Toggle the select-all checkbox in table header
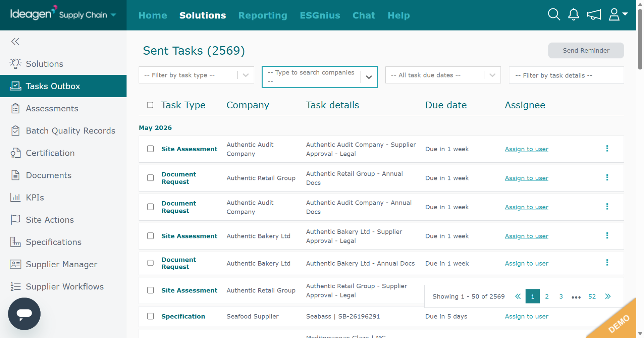644x338 pixels. coord(150,105)
